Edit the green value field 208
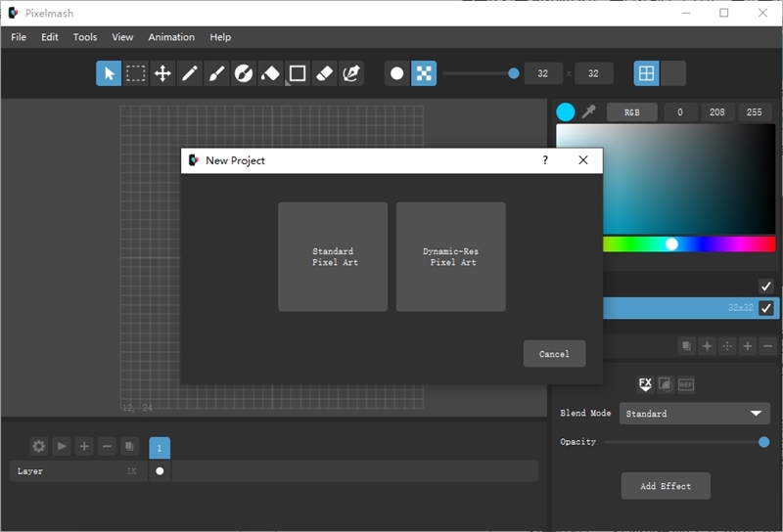Image resolution: width=783 pixels, height=532 pixels. 717,112
